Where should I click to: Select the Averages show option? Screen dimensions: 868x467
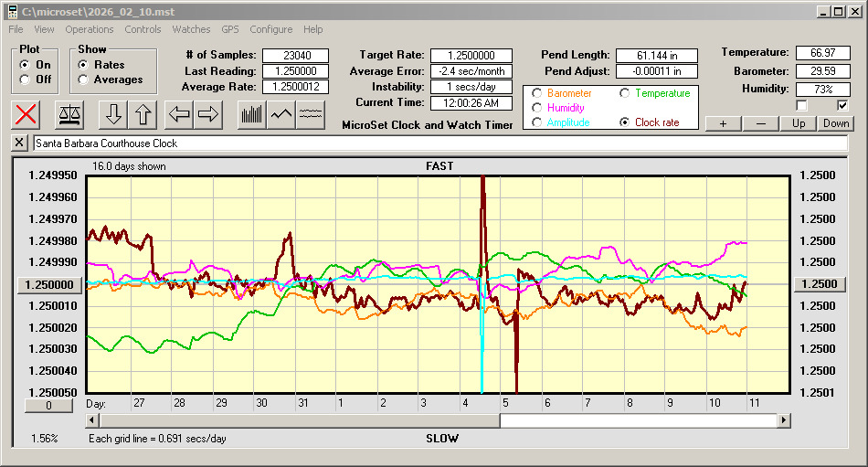click(83, 80)
